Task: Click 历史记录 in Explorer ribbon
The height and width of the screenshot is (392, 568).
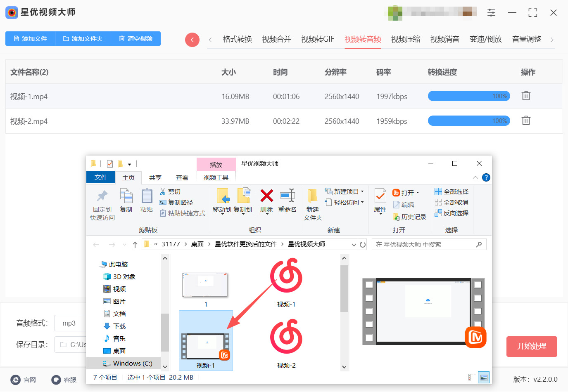Action: (410, 217)
